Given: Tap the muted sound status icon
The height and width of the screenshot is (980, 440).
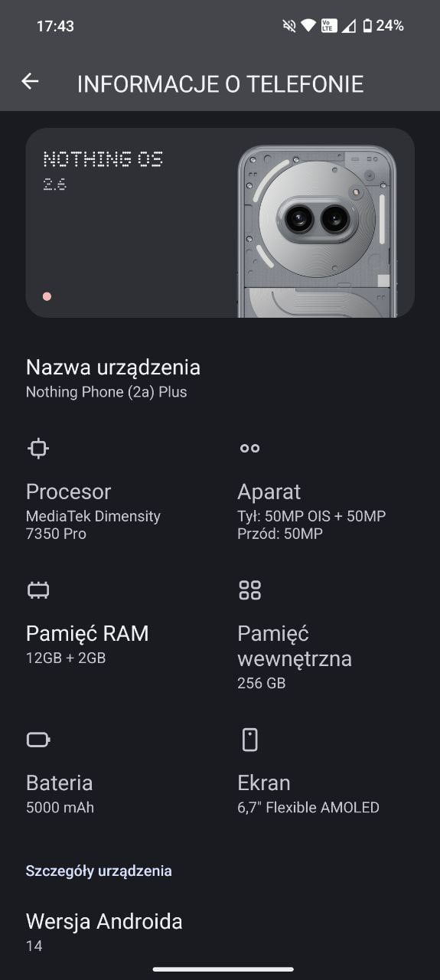Looking at the screenshot, I should pyautogui.click(x=289, y=26).
